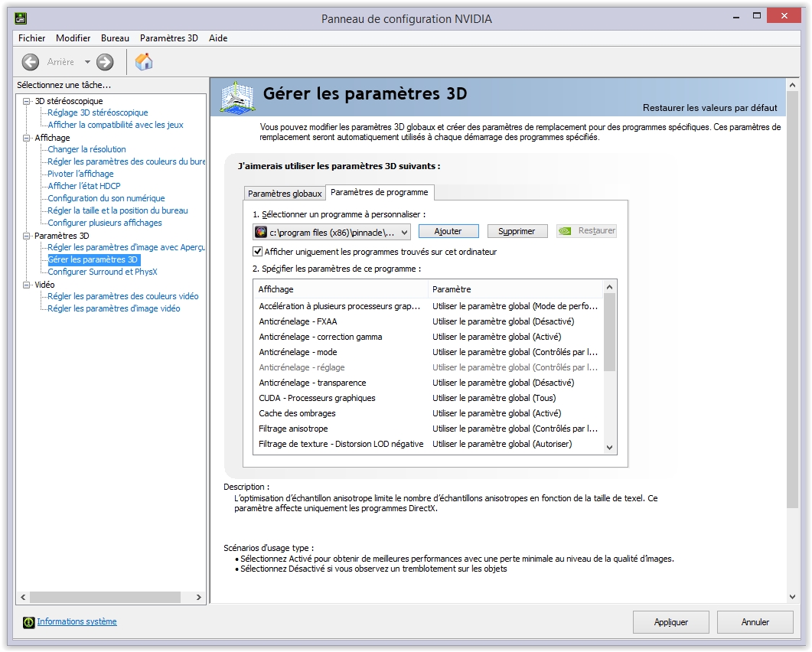
Task: Click 'Restaurer les valeurs par défaut' link
Action: (x=710, y=108)
